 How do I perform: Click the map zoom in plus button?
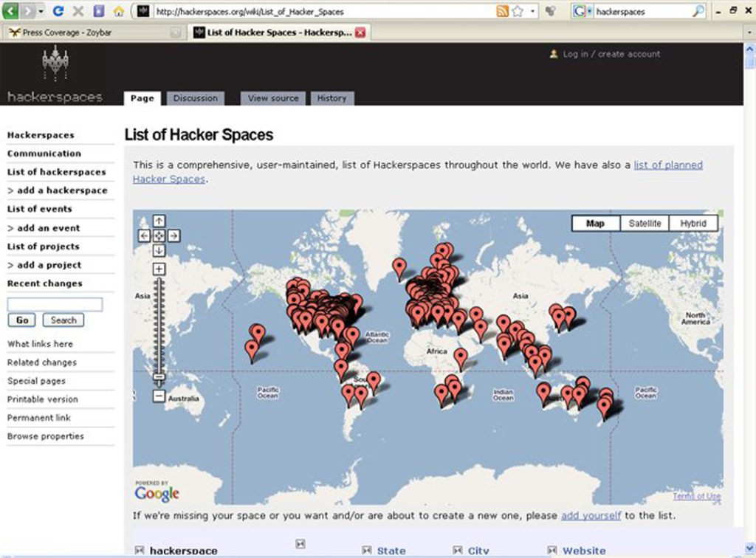pos(159,269)
